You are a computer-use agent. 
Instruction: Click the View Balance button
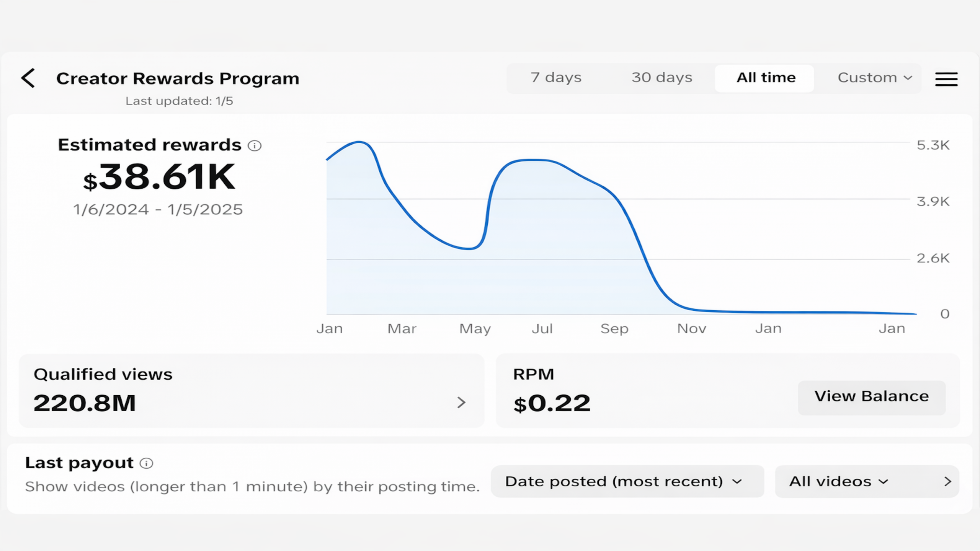pyautogui.click(x=872, y=397)
